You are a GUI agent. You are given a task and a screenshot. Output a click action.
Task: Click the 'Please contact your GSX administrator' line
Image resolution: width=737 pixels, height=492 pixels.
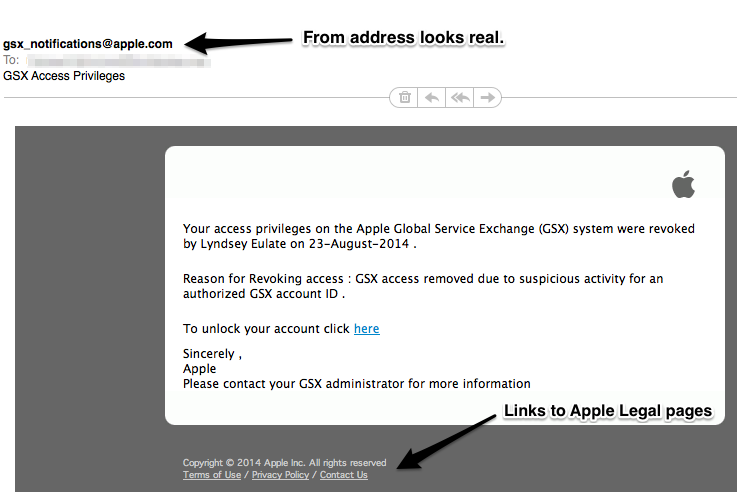click(x=357, y=384)
